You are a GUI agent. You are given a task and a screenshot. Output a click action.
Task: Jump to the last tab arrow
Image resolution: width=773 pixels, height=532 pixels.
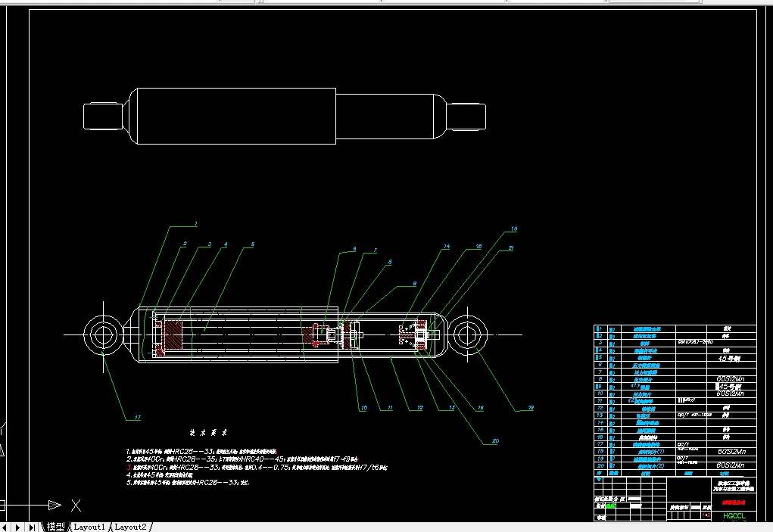click(x=32, y=527)
